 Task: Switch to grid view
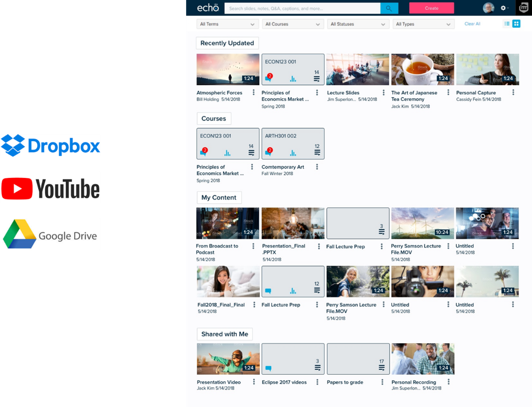(515, 23)
